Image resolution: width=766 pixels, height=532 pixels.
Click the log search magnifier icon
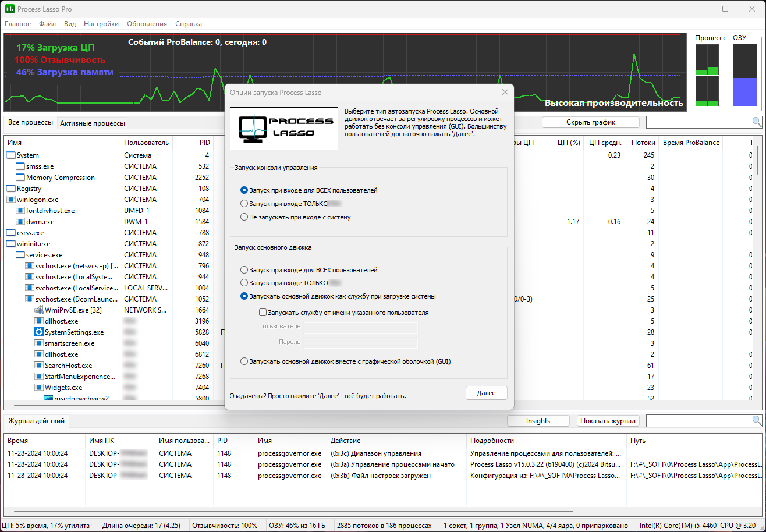click(757, 420)
